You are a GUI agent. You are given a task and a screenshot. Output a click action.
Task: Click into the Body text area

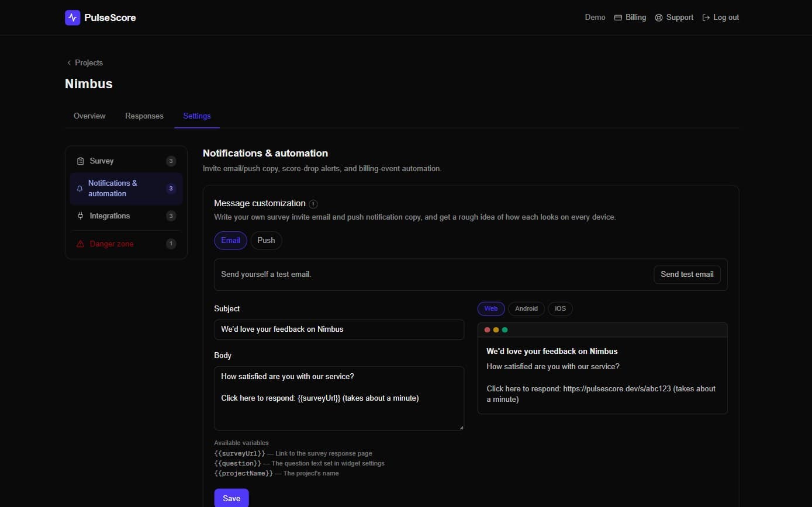tap(339, 398)
